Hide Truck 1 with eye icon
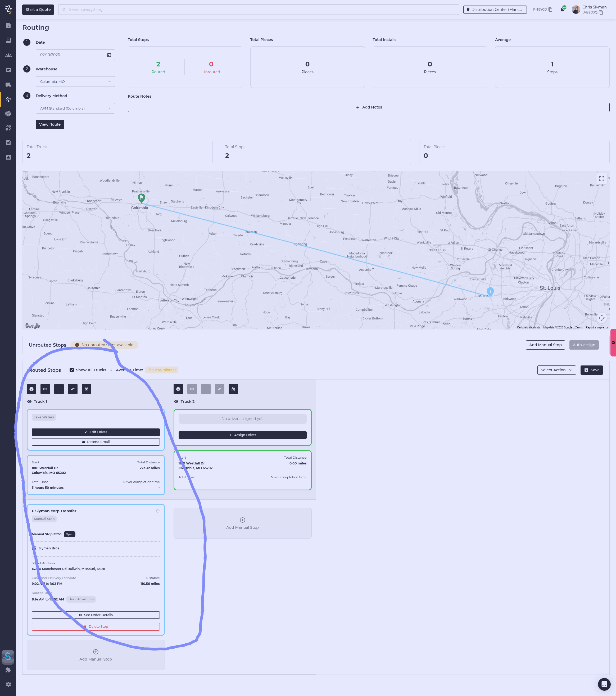This screenshot has height=696, width=616. point(29,401)
